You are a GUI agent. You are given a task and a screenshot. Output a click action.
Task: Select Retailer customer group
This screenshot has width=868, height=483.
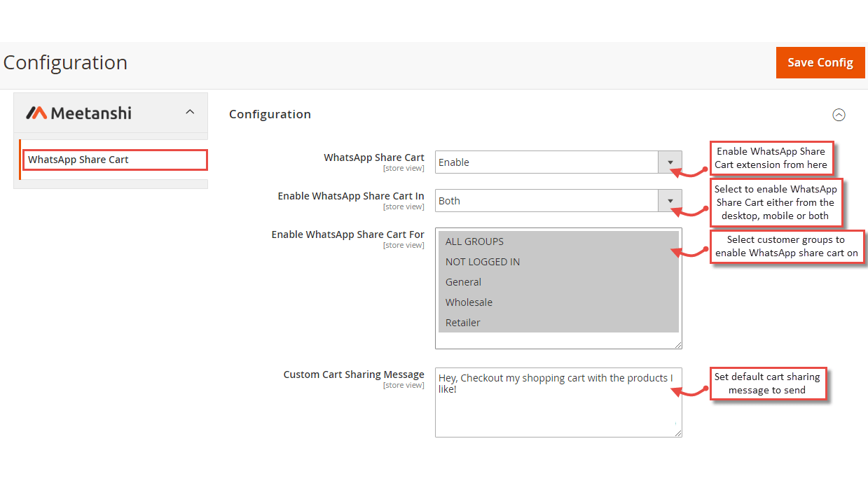pyautogui.click(x=558, y=323)
